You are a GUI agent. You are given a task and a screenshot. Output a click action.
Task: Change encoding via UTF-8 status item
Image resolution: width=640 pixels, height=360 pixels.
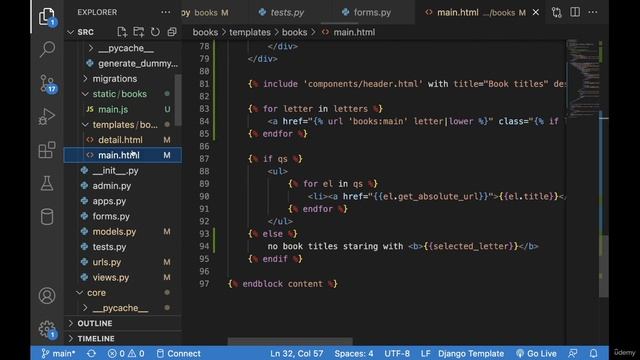point(397,353)
